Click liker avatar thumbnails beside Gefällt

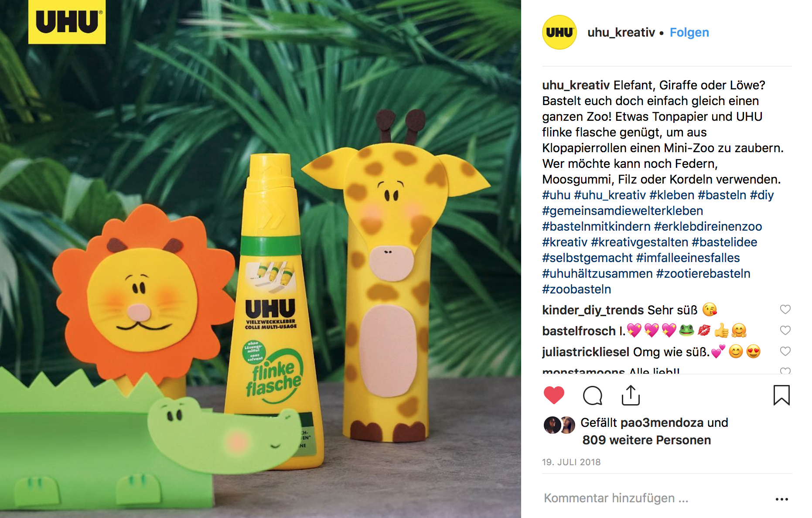[560, 425]
